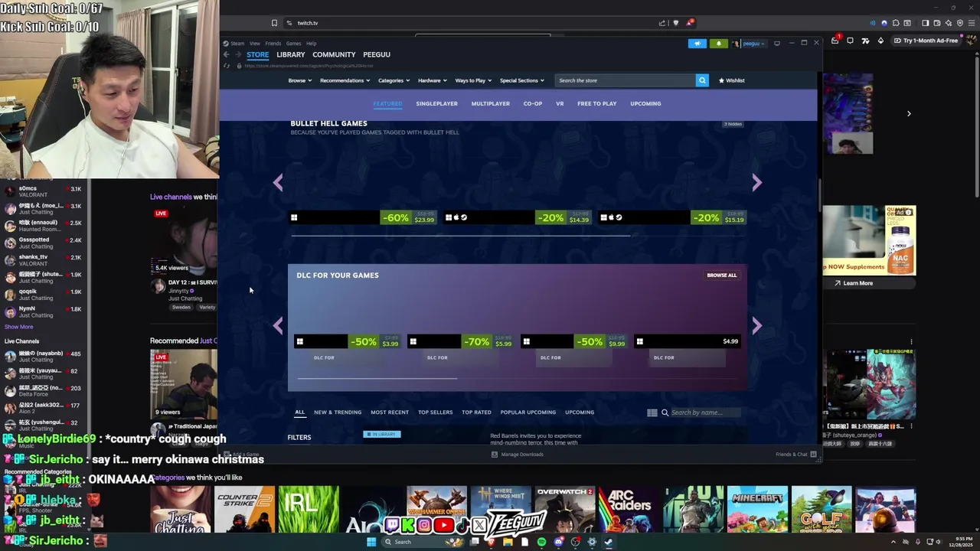The width and height of the screenshot is (980, 551).
Task: Open ARC Raiders category on Twitch
Action: pyautogui.click(x=629, y=509)
